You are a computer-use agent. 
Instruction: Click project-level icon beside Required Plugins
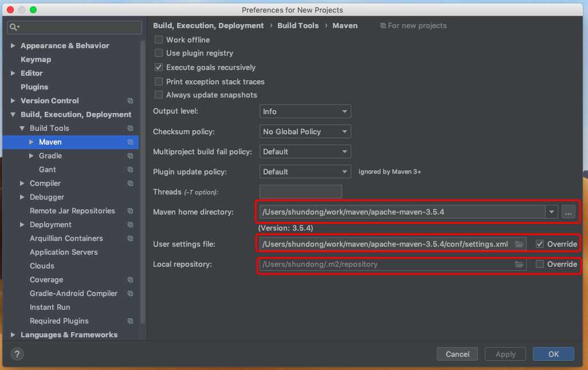point(130,321)
